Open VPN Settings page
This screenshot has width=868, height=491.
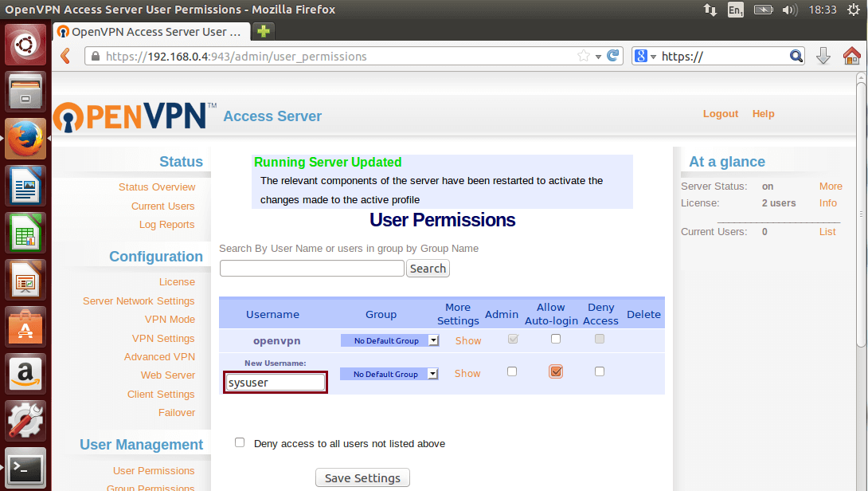[x=163, y=338]
